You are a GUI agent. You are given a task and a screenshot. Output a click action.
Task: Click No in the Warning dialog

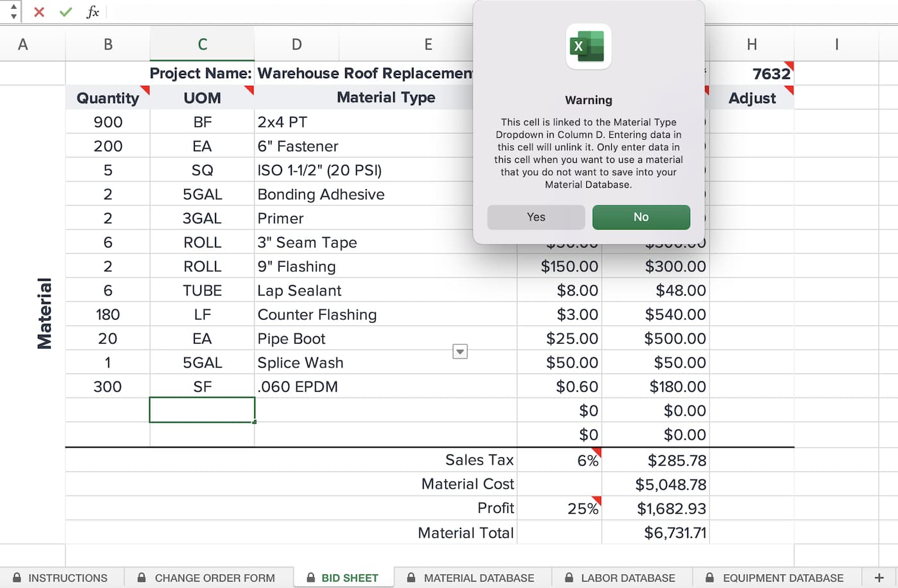(x=641, y=217)
